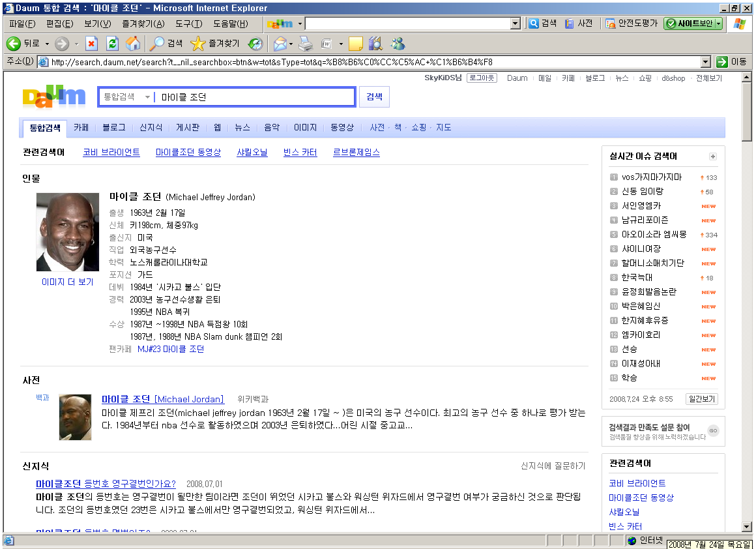Click the grey Forward arrow icon
The height and width of the screenshot is (549, 756).
pos(62,44)
